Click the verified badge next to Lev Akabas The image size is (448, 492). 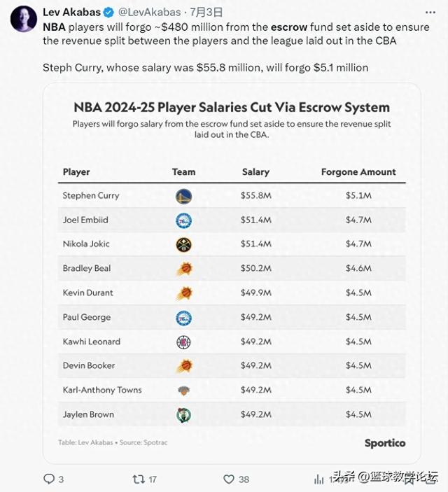(x=108, y=13)
